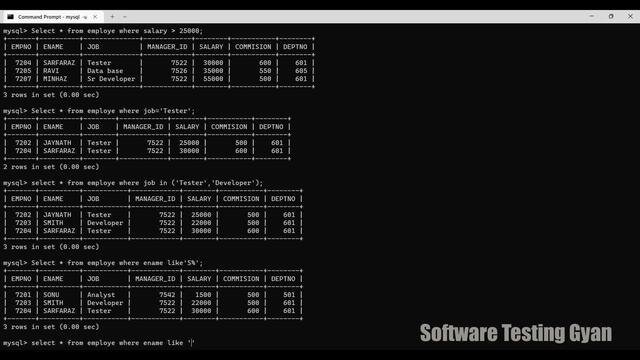The width and height of the screenshot is (640, 360).
Task: Click '2 rows in set (0.00 sec)' line
Action: (51, 167)
